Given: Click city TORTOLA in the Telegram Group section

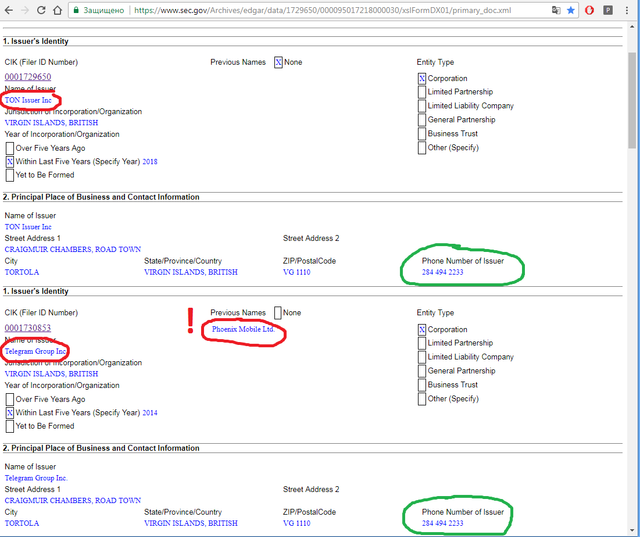Looking at the screenshot, I should [22, 523].
